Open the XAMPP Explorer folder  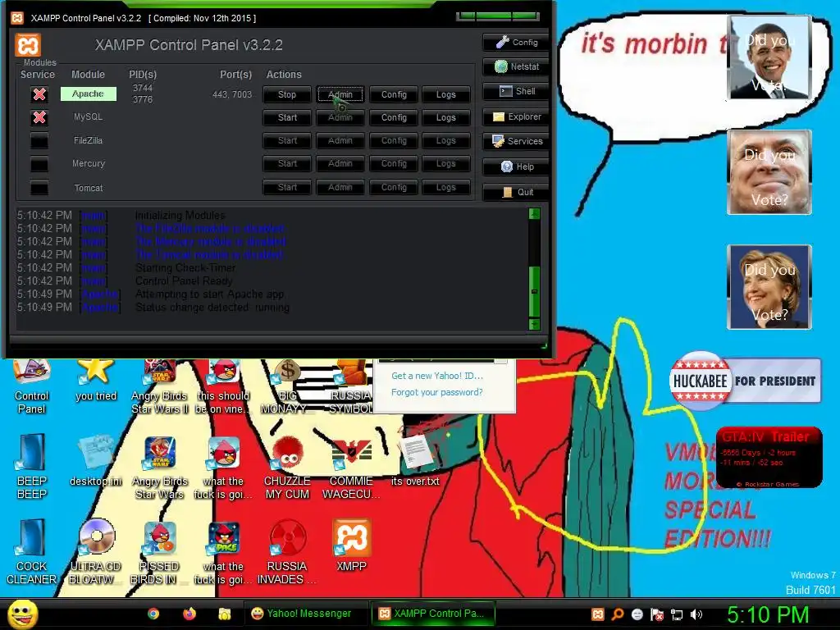click(515, 116)
